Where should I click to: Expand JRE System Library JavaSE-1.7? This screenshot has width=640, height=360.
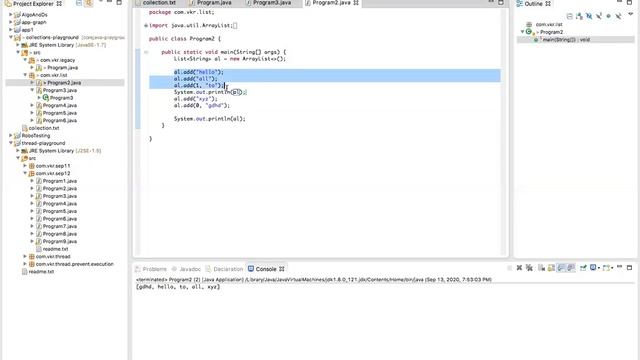pos(18,45)
